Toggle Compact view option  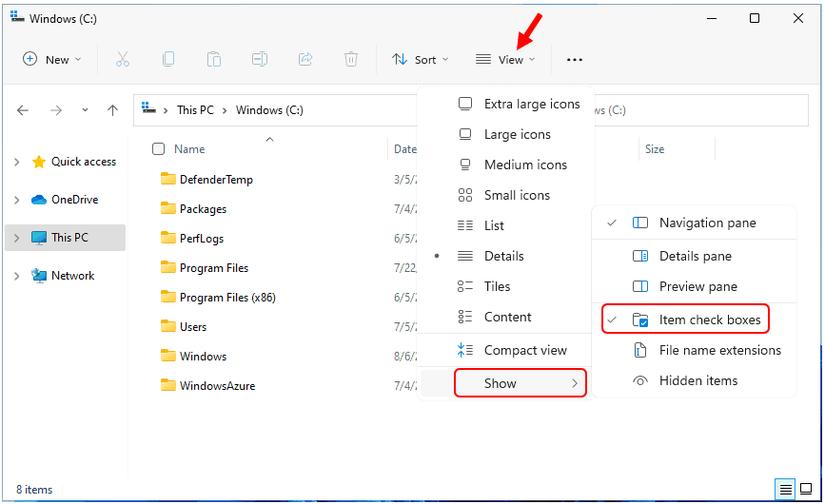(505, 350)
